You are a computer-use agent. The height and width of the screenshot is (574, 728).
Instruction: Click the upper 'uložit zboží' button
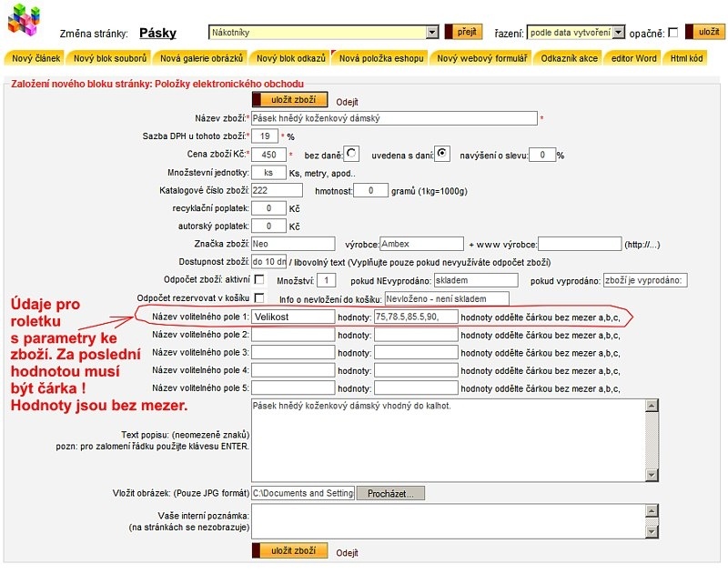coord(289,99)
